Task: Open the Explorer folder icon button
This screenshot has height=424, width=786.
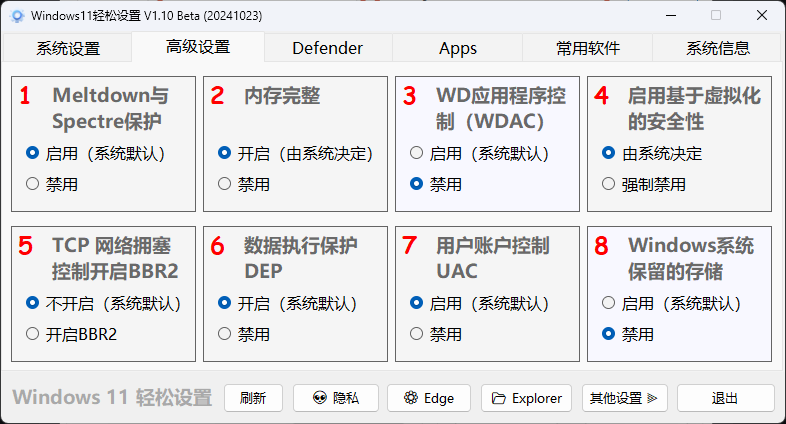Action: [526, 398]
